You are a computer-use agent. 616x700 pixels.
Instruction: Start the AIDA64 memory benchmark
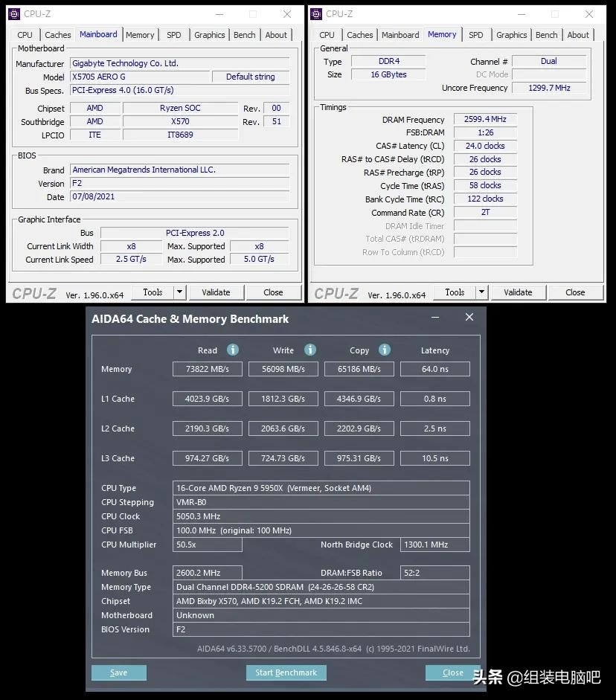[x=286, y=672]
